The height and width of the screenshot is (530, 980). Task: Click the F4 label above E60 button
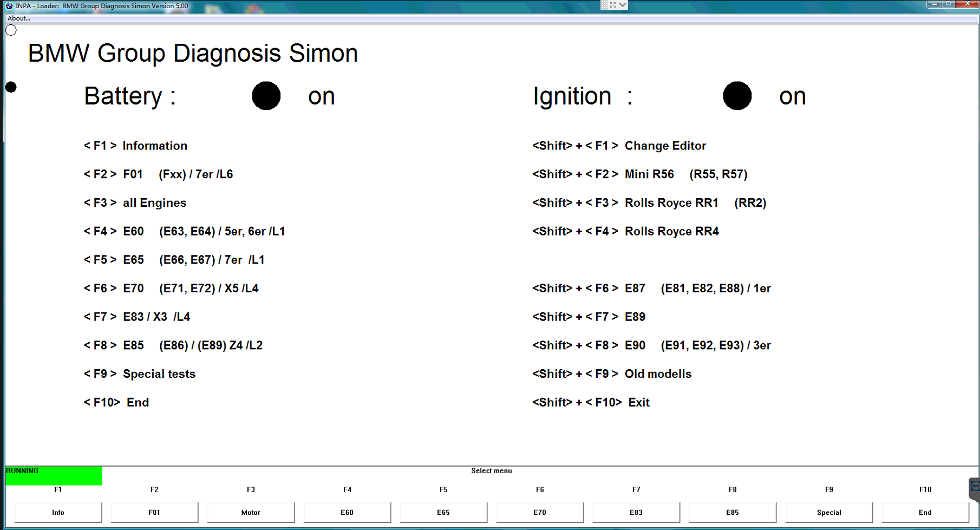click(347, 489)
